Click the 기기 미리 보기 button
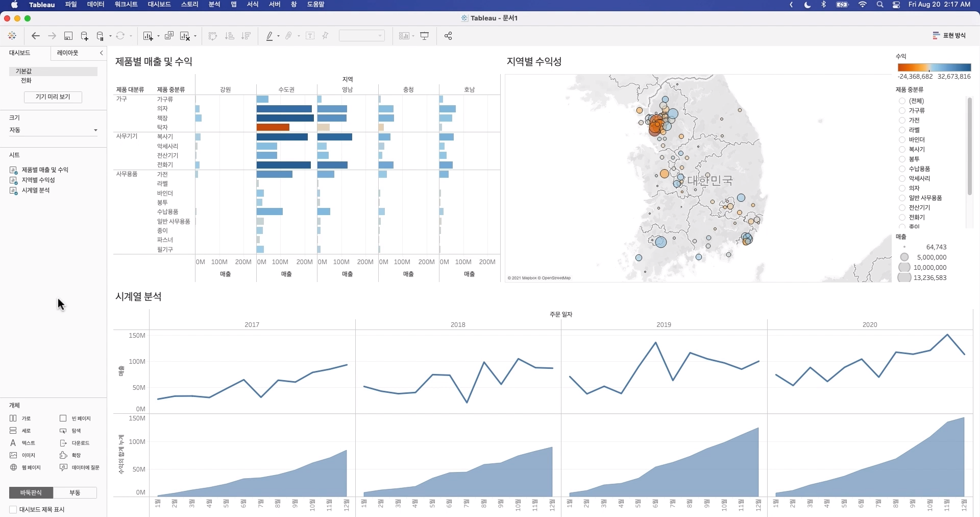980x517 pixels. pyautogui.click(x=53, y=97)
